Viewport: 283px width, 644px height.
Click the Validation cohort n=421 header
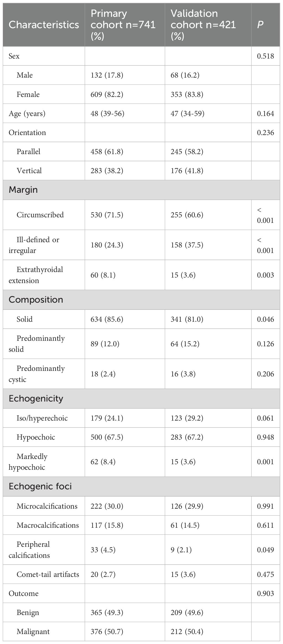(203, 25)
